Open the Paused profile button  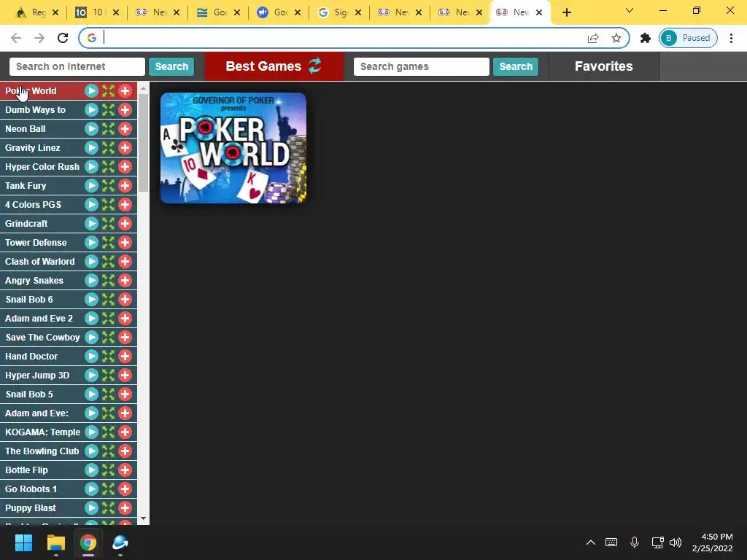click(688, 38)
